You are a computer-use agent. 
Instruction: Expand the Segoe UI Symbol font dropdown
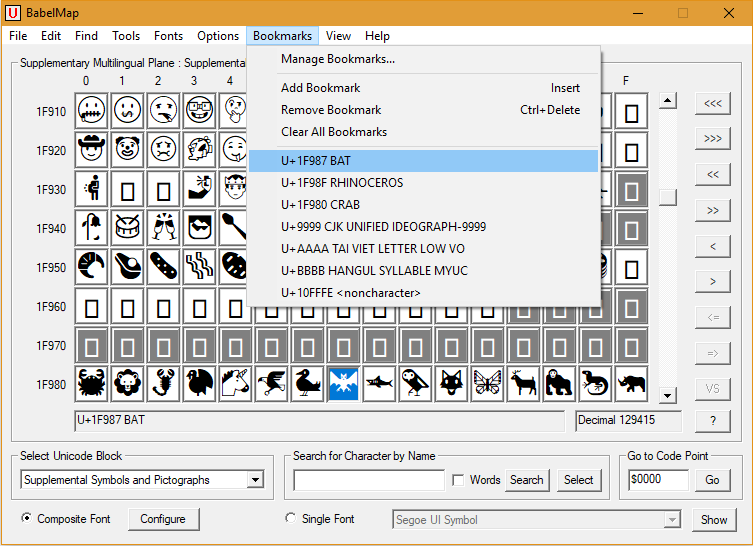coord(672,520)
